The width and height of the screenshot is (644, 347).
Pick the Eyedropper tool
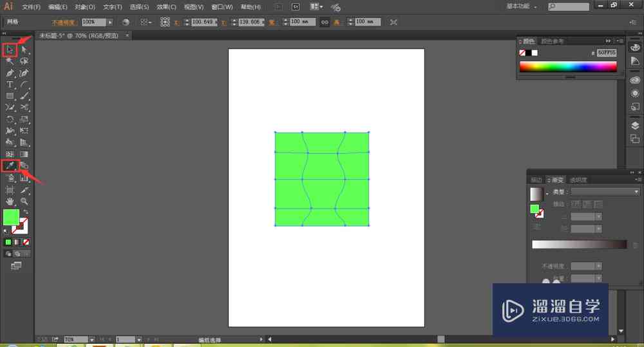click(10, 166)
